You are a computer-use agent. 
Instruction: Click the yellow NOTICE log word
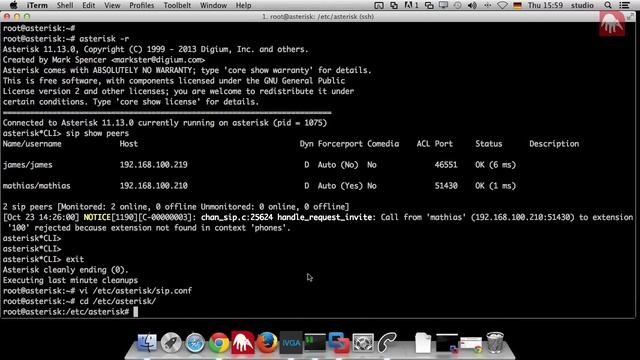[97, 217]
